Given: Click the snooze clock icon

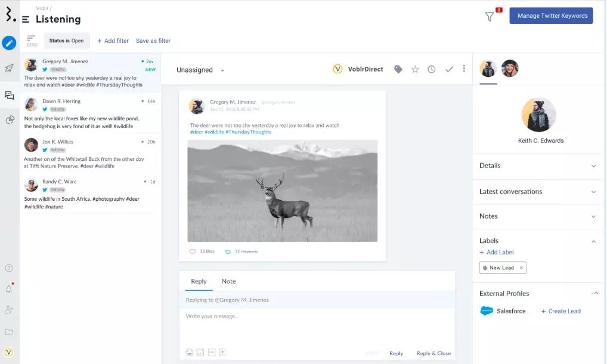Looking at the screenshot, I should (x=432, y=70).
